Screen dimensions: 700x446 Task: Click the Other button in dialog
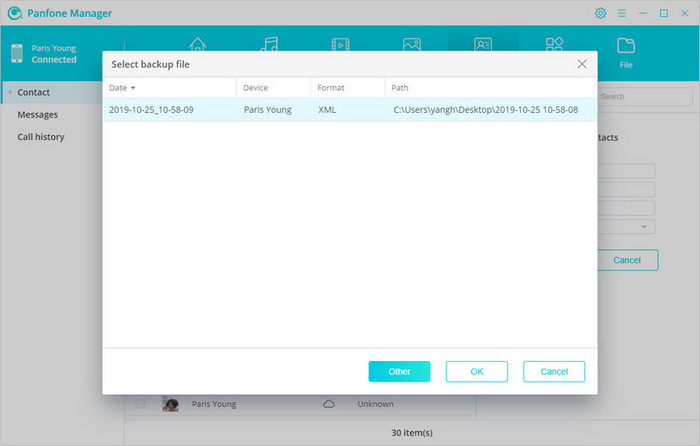coord(399,371)
